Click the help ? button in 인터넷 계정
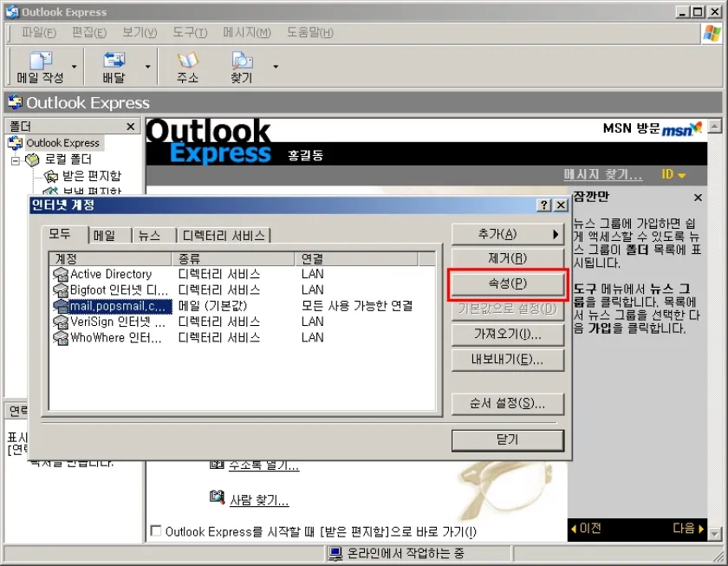This screenshot has width=728, height=566. coord(543,205)
